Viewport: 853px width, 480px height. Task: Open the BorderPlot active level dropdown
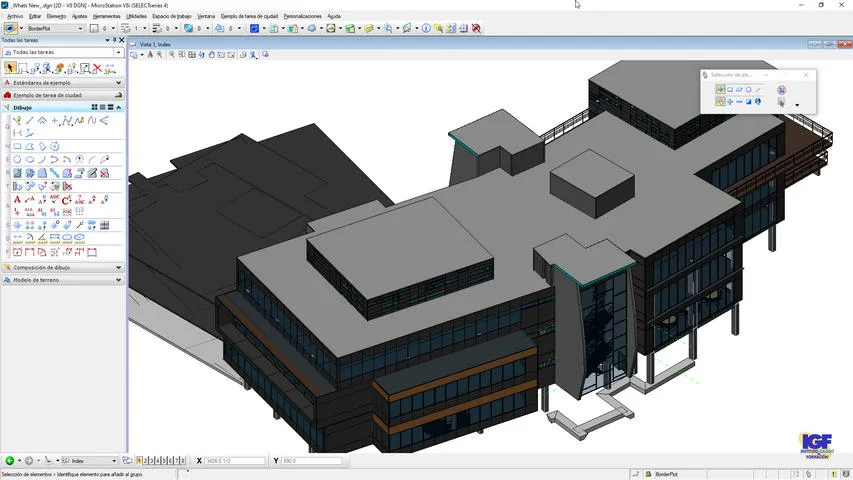coord(81,28)
